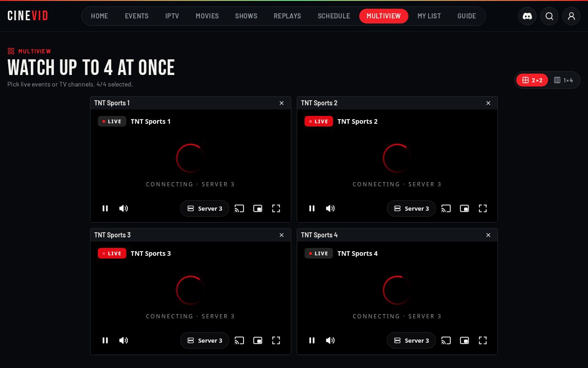The image size is (588, 368).
Task: Open the Movies nav item
Action: (207, 16)
